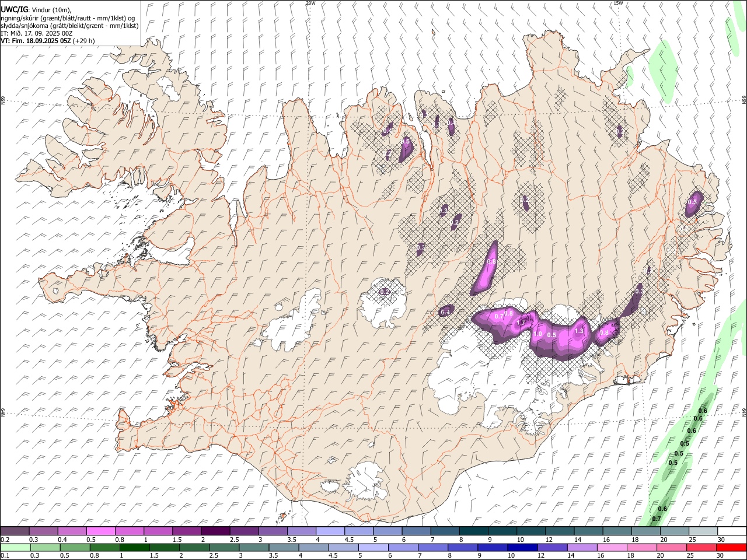Click the 'rigning/skúrir (grænt/blátt/rautt' header line
The image size is (747, 560).
click(68, 18)
